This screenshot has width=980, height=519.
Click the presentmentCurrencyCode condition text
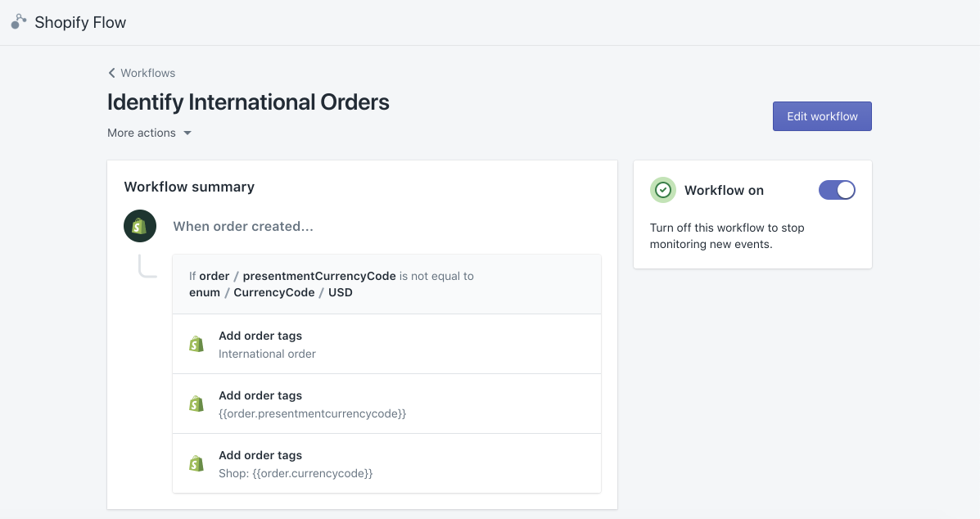(319, 276)
